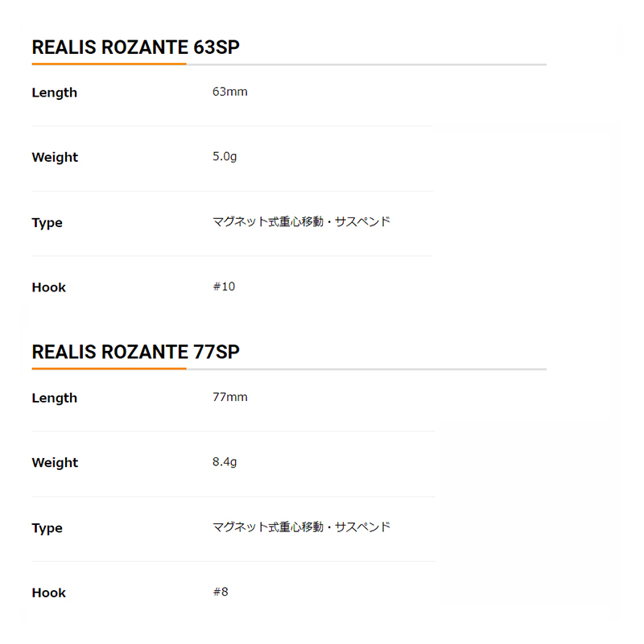Click the REALIS ROZANTE 63SP heading
Image resolution: width=644 pixels, height=644 pixels.
tap(135, 47)
